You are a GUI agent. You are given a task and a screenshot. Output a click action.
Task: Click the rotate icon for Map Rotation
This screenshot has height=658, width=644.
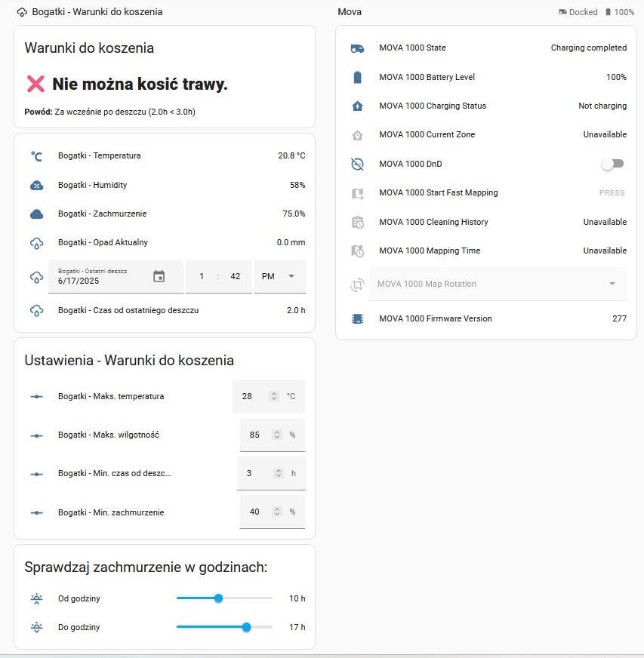357,284
